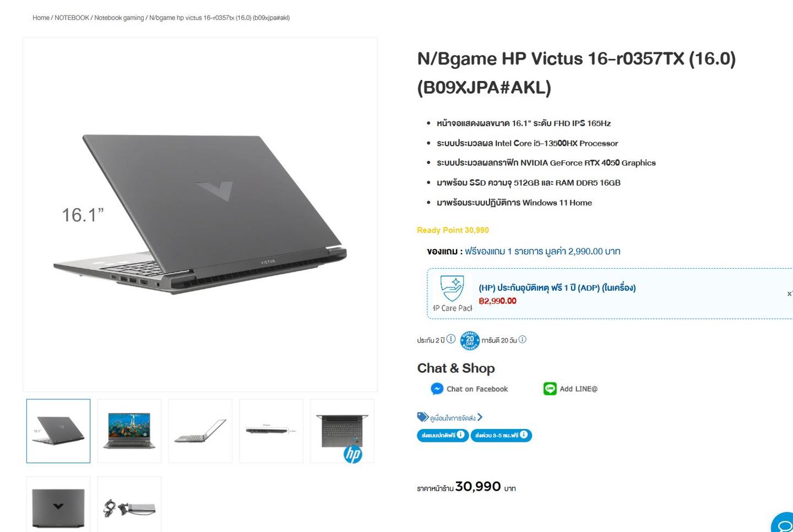Go to Home in breadcrumb
793x532 pixels.
41,18
